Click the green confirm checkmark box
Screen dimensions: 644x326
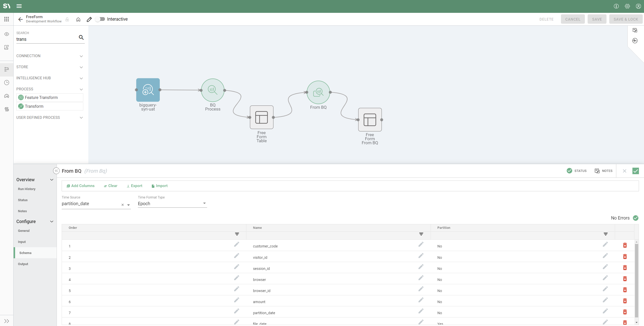[x=635, y=171]
